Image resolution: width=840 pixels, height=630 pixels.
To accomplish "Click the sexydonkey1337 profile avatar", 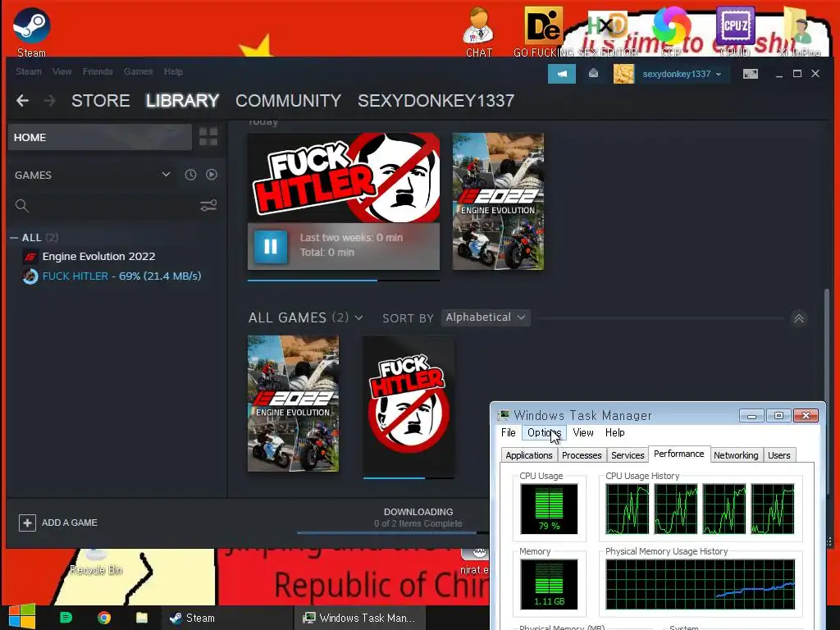I will coord(623,74).
